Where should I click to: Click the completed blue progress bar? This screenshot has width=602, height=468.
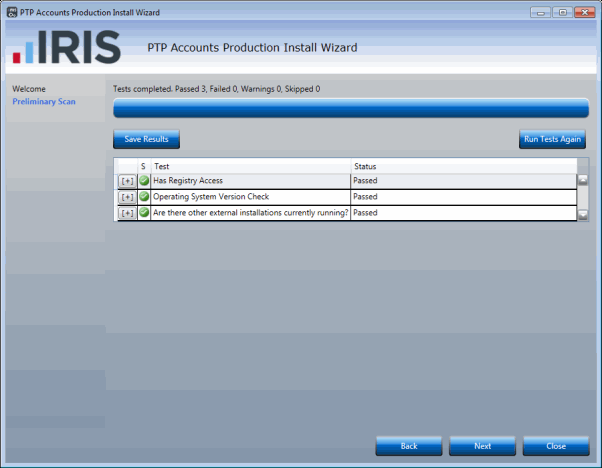pos(351,108)
